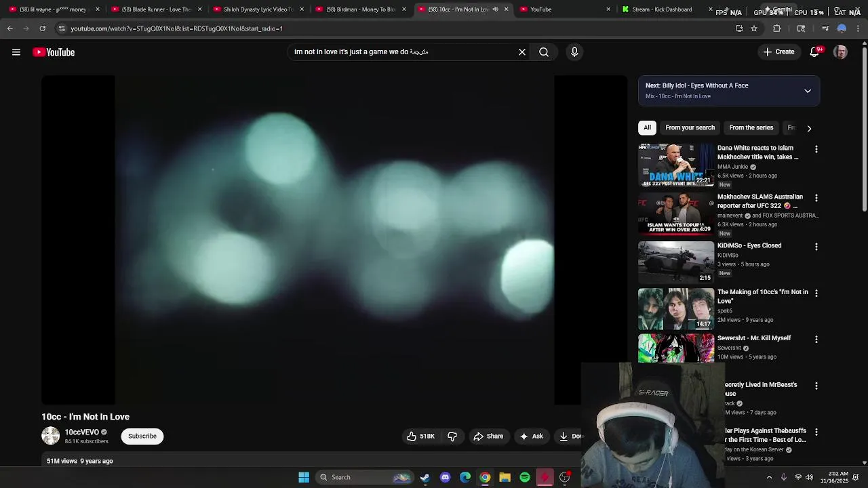Show hidden system tray icons
Screen dimensions: 868x488
tap(769, 477)
